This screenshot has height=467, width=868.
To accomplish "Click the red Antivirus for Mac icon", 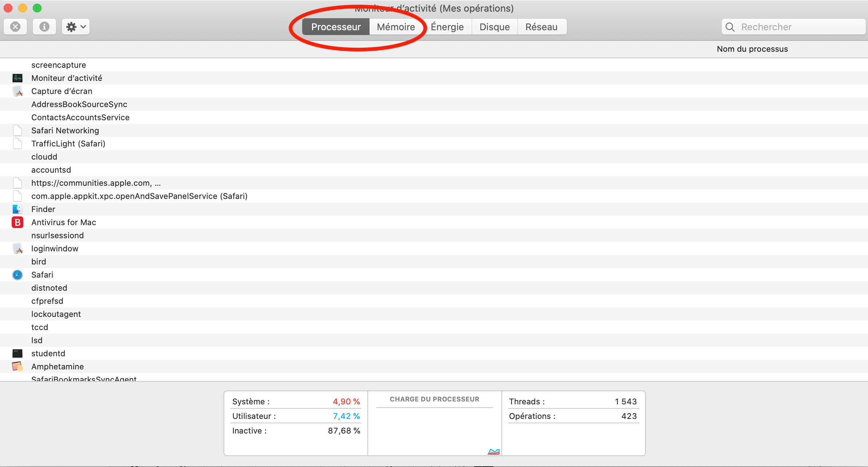I will pos(17,222).
